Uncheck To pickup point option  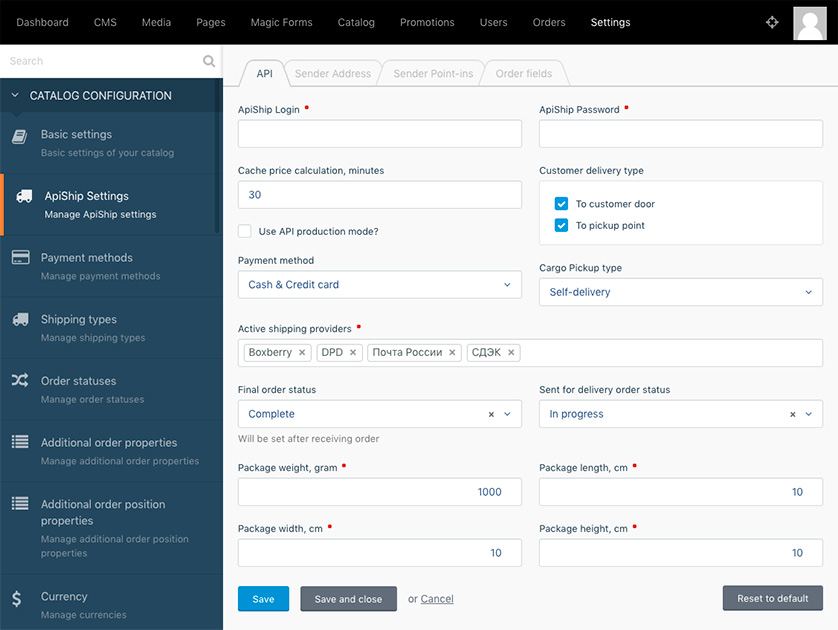click(561, 225)
